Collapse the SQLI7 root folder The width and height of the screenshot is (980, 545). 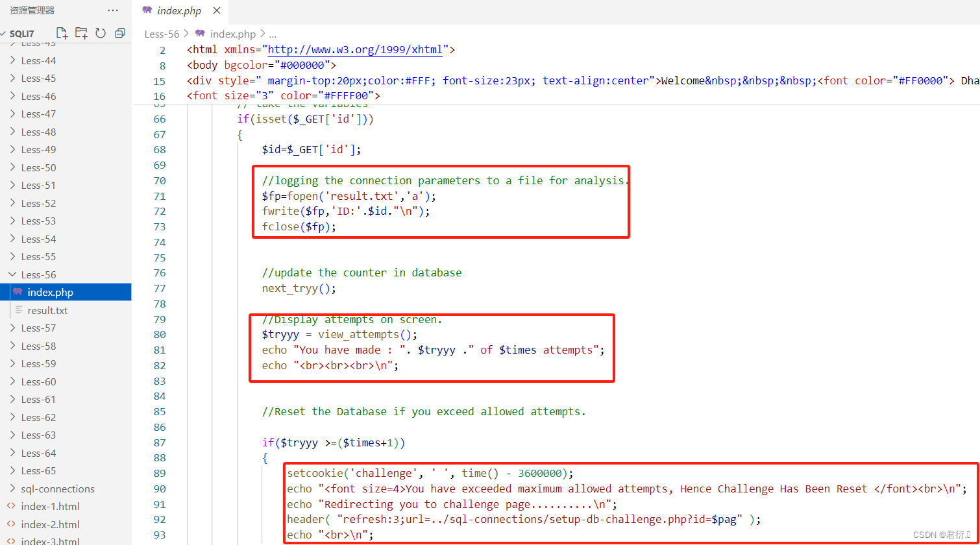[x=5, y=33]
